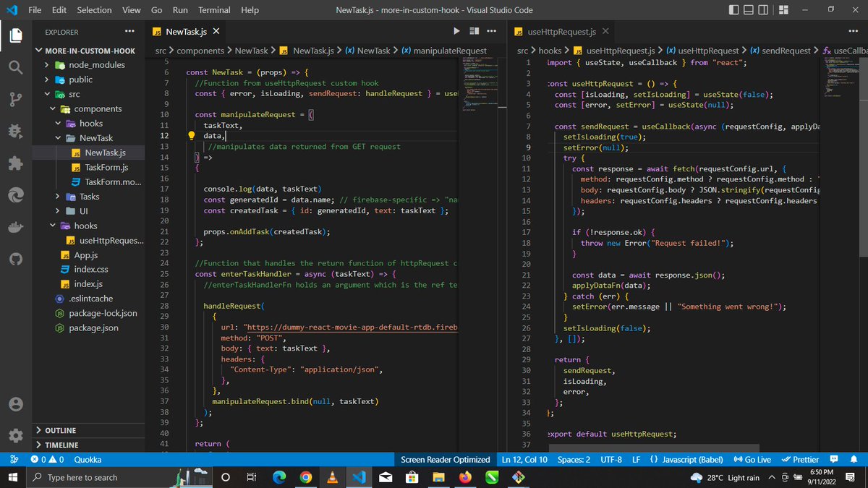868x488 pixels.
Task: Open the Help menu
Action: pyautogui.click(x=250, y=10)
